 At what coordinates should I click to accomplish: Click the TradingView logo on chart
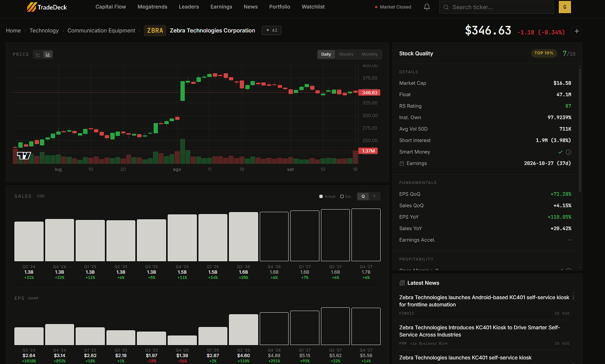pos(24,155)
